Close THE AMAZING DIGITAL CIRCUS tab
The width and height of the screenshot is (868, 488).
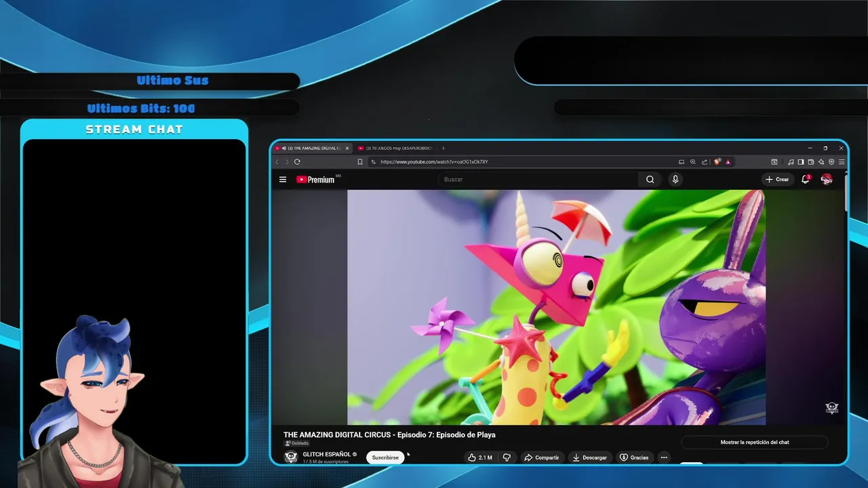(x=347, y=148)
